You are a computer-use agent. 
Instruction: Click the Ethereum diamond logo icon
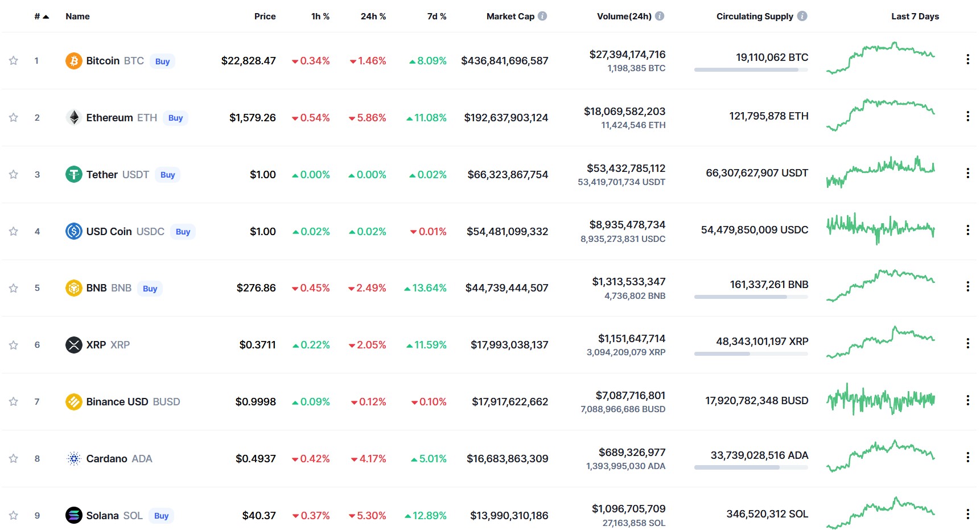[73, 117]
